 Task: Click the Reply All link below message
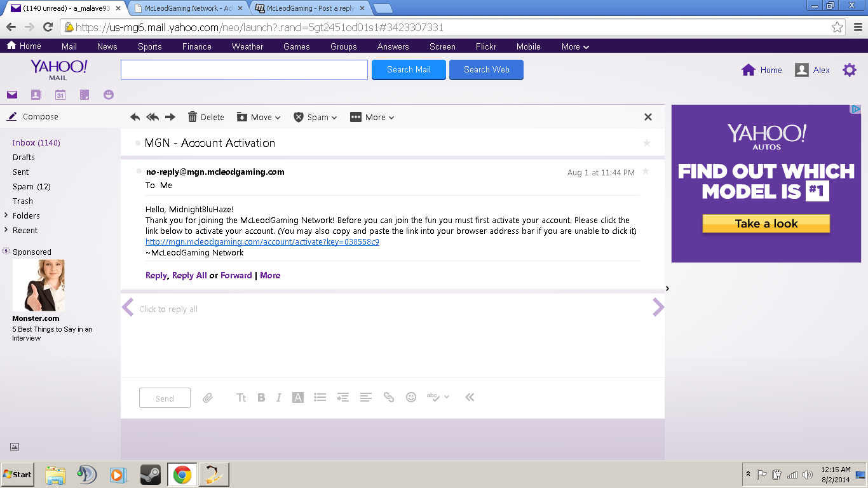[x=189, y=276]
